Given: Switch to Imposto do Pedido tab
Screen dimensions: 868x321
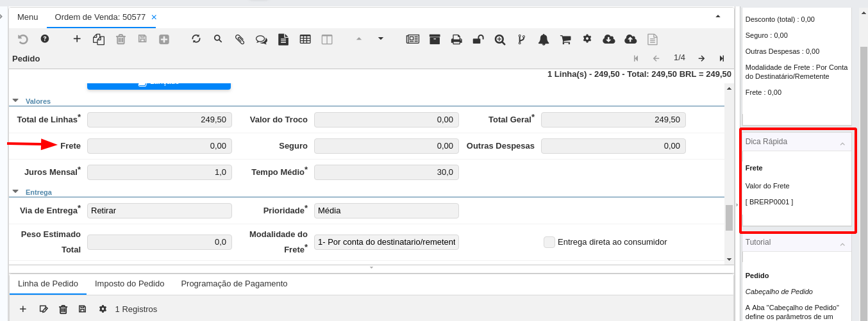Looking at the screenshot, I should (x=129, y=284).
